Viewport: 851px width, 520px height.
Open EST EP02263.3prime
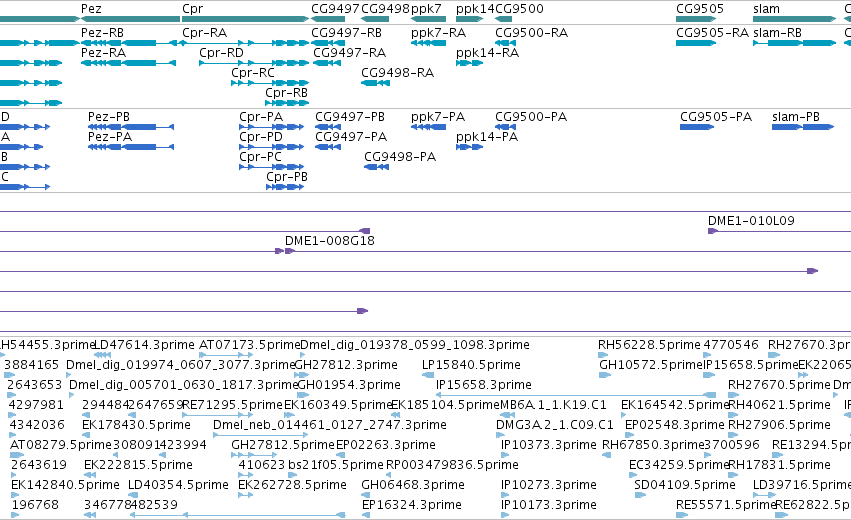pyautogui.click(x=386, y=445)
